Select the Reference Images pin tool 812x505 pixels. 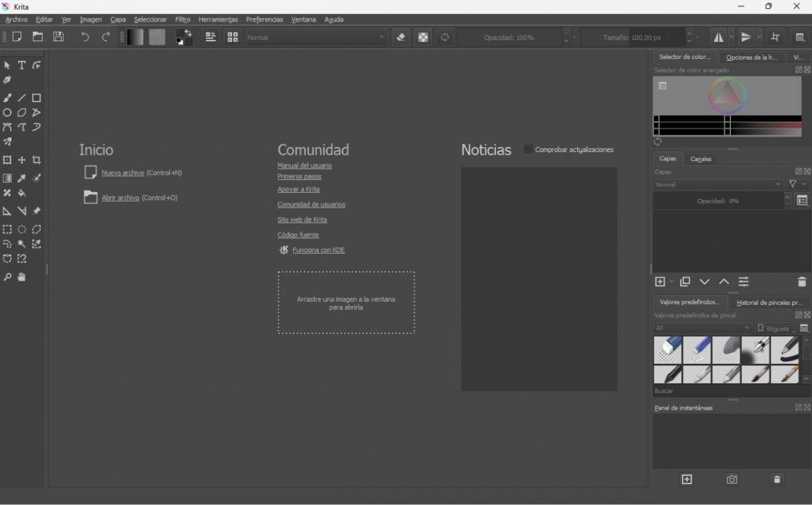37,212
